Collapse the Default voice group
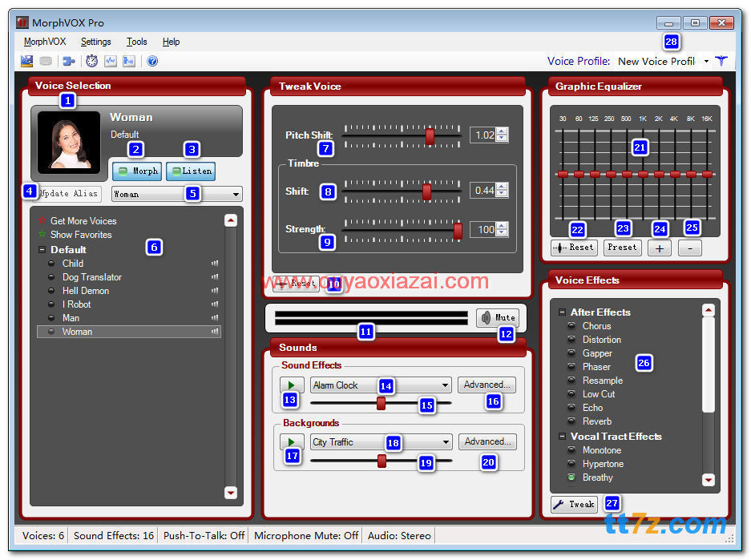 (42, 249)
